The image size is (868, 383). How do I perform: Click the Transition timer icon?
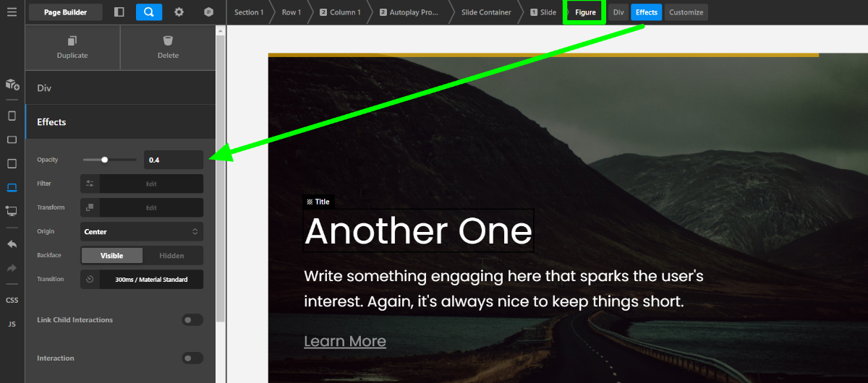(x=90, y=279)
